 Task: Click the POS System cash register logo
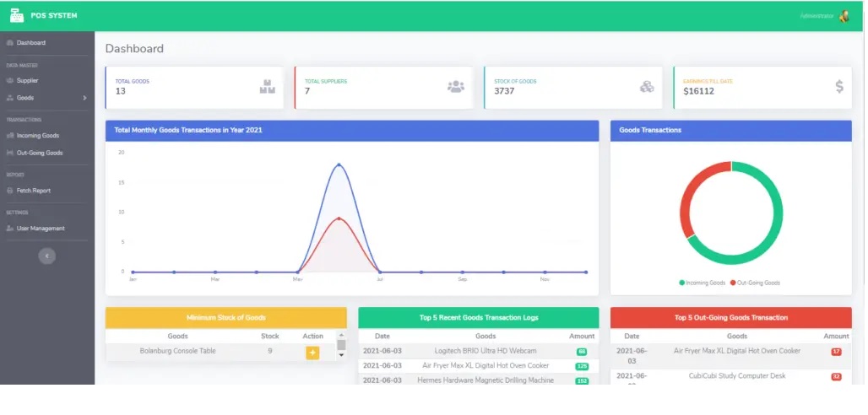pyautogui.click(x=16, y=15)
